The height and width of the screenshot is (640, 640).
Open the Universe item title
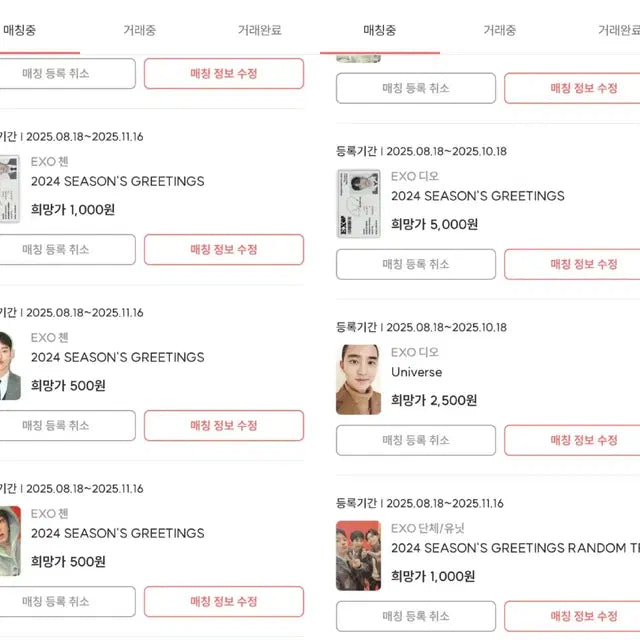coord(416,372)
